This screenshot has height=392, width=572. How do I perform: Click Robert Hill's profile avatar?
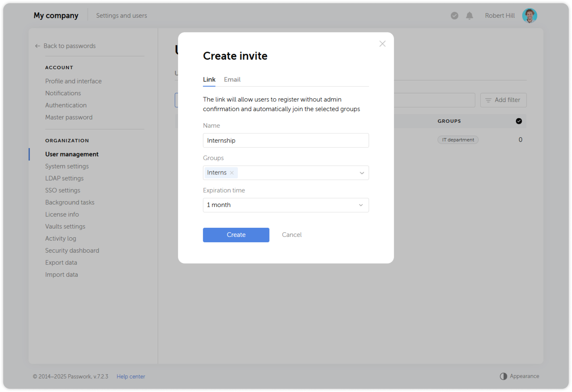coord(529,16)
